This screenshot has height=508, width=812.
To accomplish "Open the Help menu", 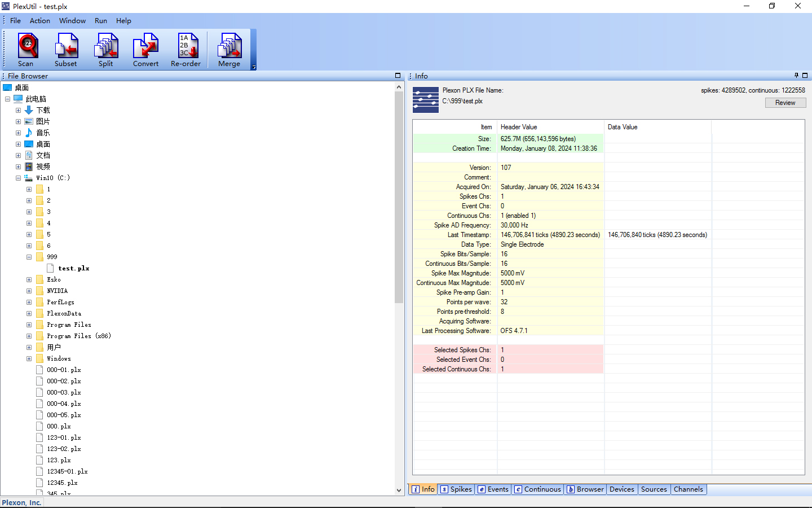I will click(x=123, y=21).
